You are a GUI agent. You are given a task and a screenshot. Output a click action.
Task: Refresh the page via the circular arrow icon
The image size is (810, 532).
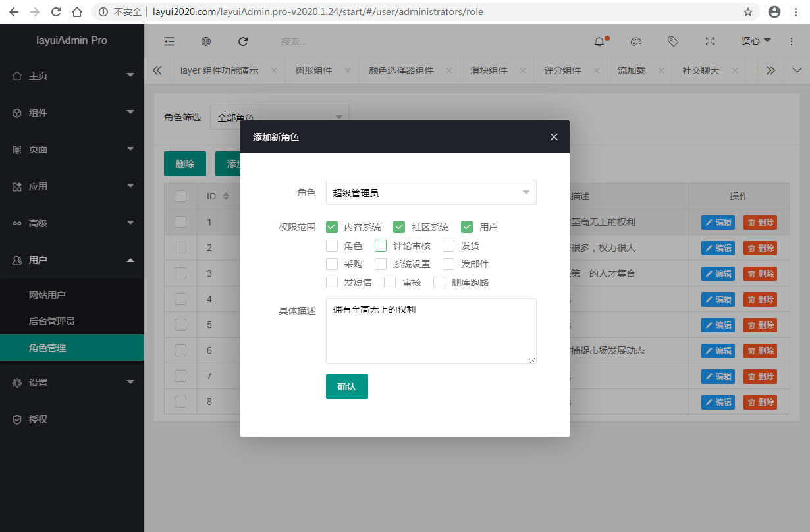point(243,41)
